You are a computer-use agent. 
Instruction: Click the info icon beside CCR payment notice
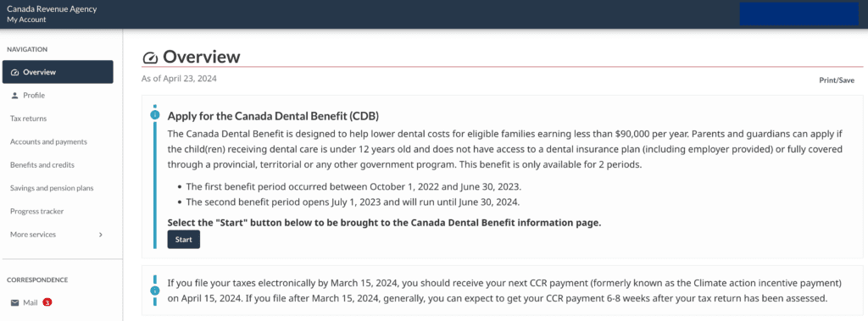[x=155, y=291]
